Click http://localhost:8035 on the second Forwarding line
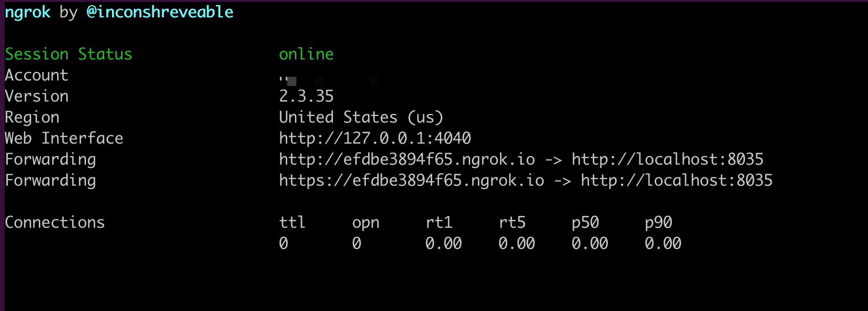The width and height of the screenshot is (868, 311). (677, 180)
